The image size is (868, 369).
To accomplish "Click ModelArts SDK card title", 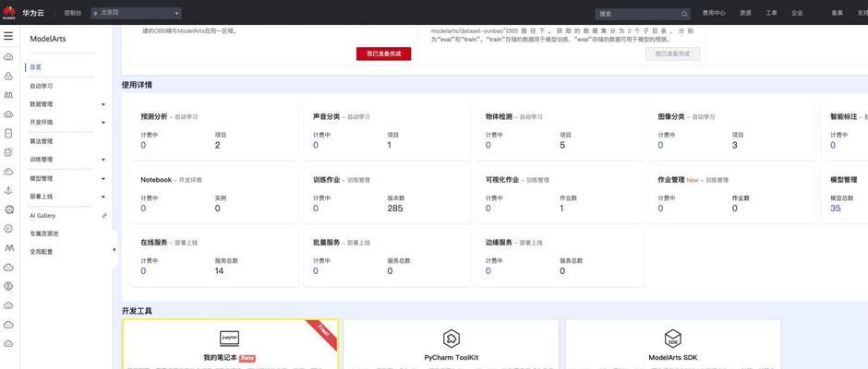I will [672, 358].
